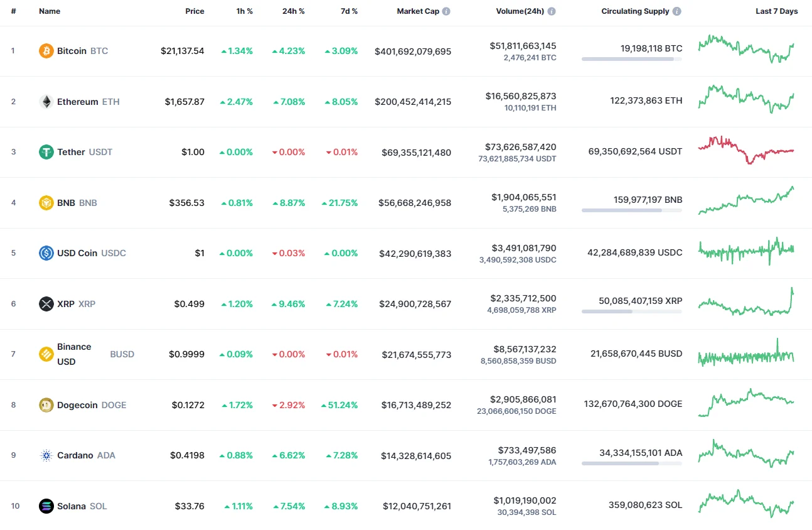Click Bitcoin's 7-day price chart
This screenshot has width=812, height=530.
pos(745,48)
